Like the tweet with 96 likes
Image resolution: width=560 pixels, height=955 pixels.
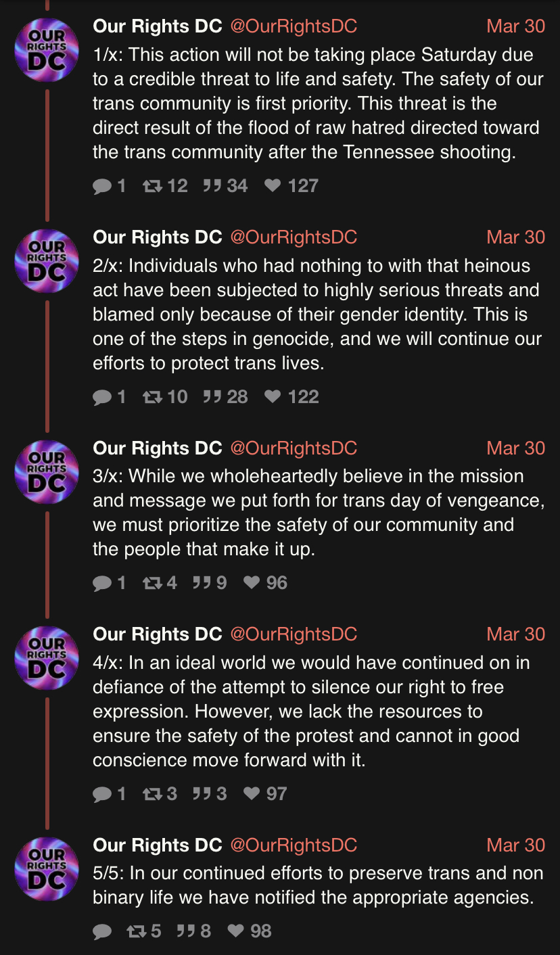click(x=252, y=583)
